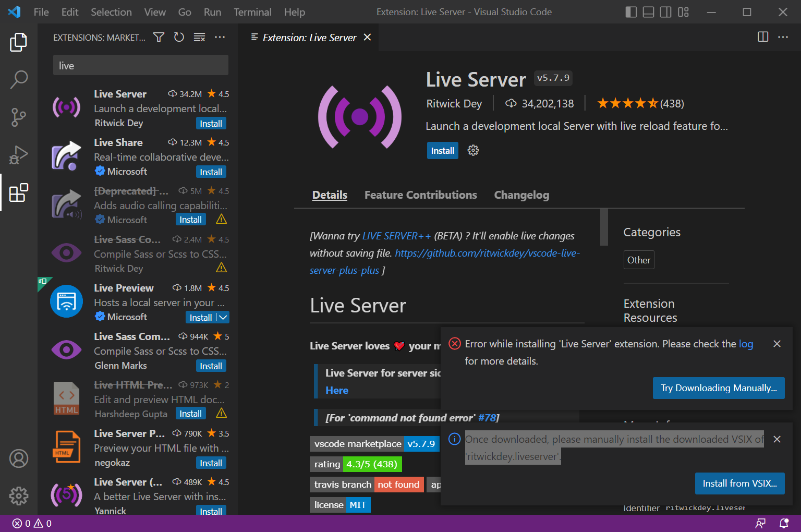Clear extensions search results icon

click(x=199, y=37)
